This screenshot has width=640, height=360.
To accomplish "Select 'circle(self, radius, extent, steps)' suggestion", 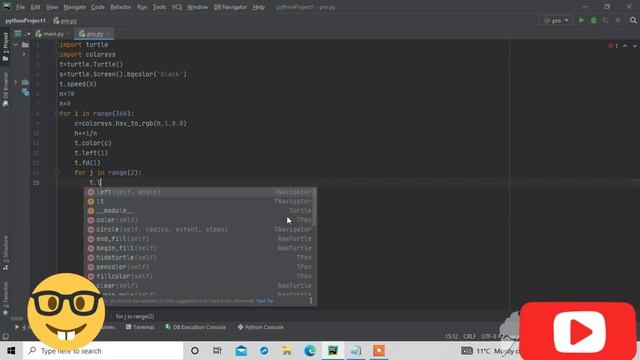I will (200, 229).
